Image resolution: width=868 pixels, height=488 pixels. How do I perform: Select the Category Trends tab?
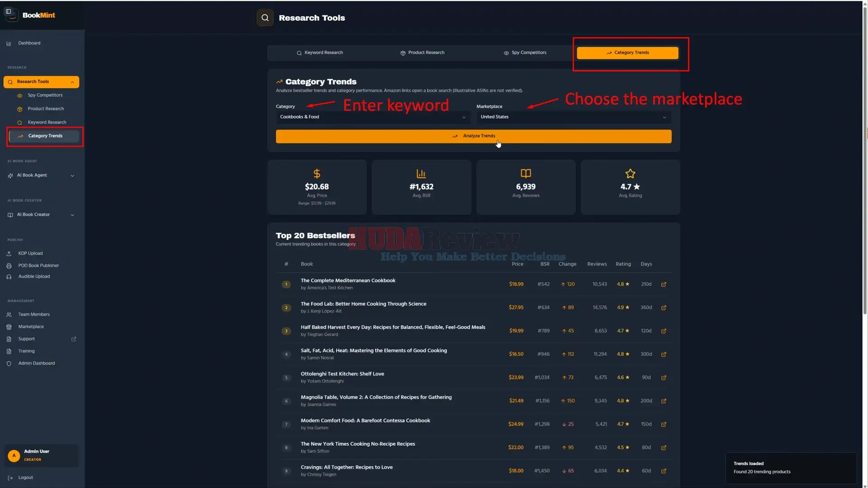pos(627,53)
